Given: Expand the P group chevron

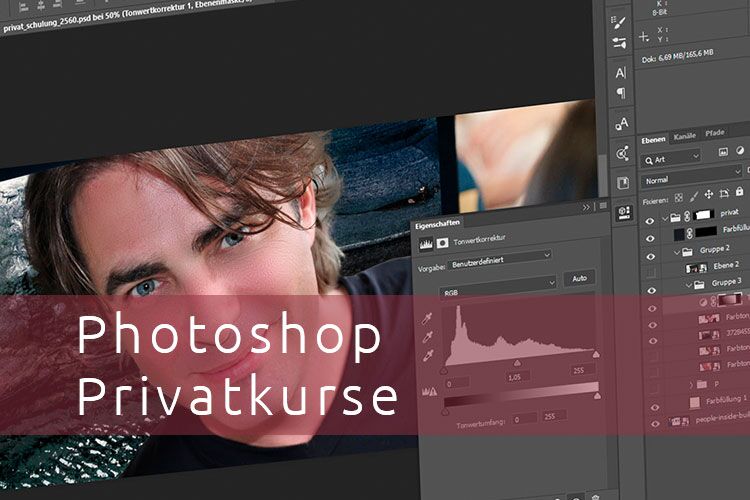Looking at the screenshot, I should [x=691, y=385].
